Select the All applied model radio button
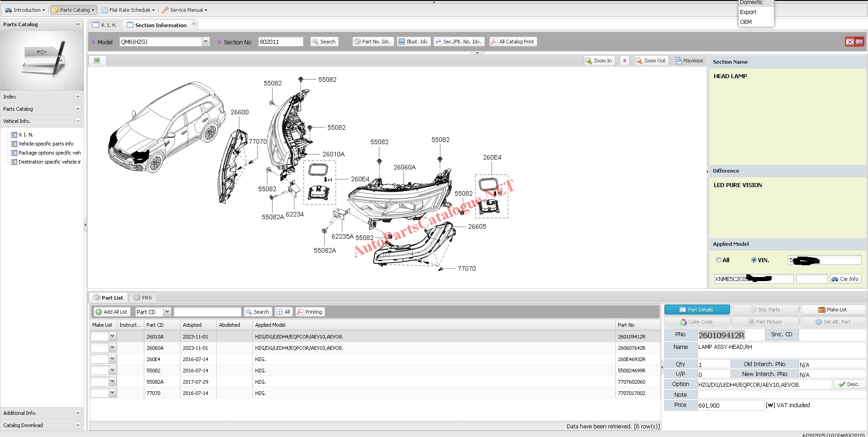 point(719,260)
